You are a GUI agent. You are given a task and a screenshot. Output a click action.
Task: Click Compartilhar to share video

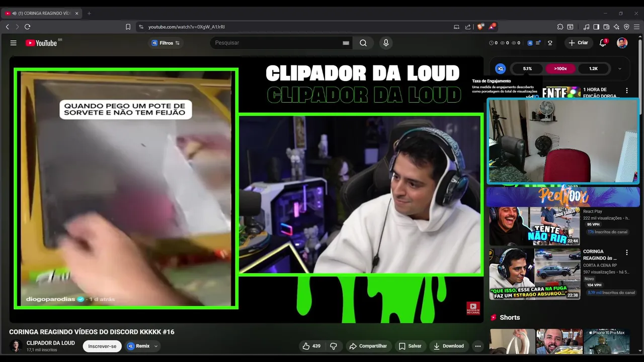pyautogui.click(x=368, y=346)
